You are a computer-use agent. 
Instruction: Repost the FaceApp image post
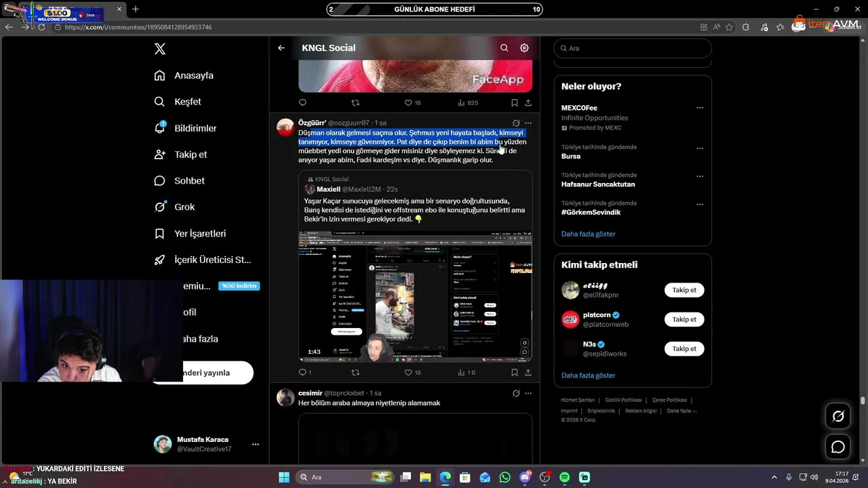355,103
